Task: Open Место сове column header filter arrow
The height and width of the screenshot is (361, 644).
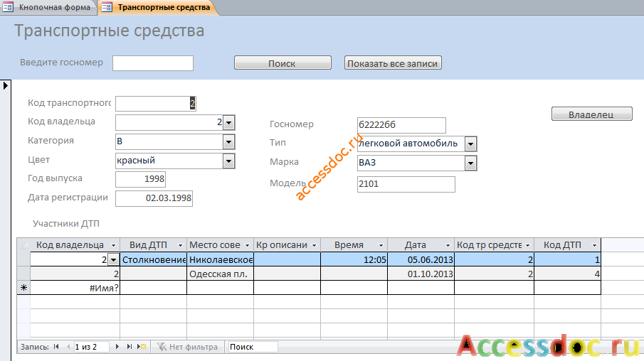Action: tap(247, 245)
